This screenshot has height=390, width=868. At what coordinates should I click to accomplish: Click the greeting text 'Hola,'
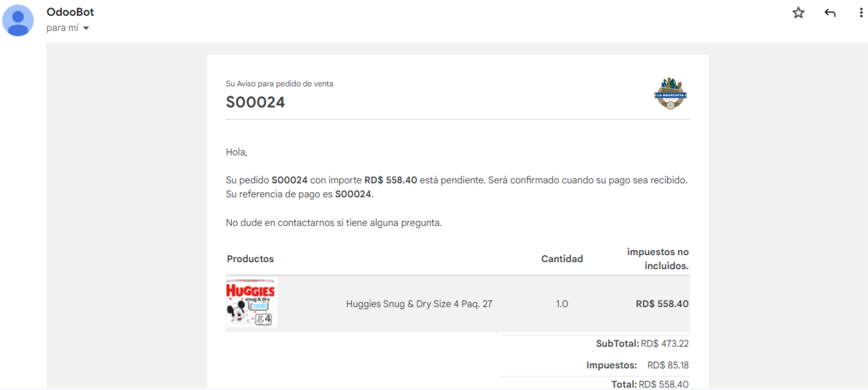pos(236,152)
